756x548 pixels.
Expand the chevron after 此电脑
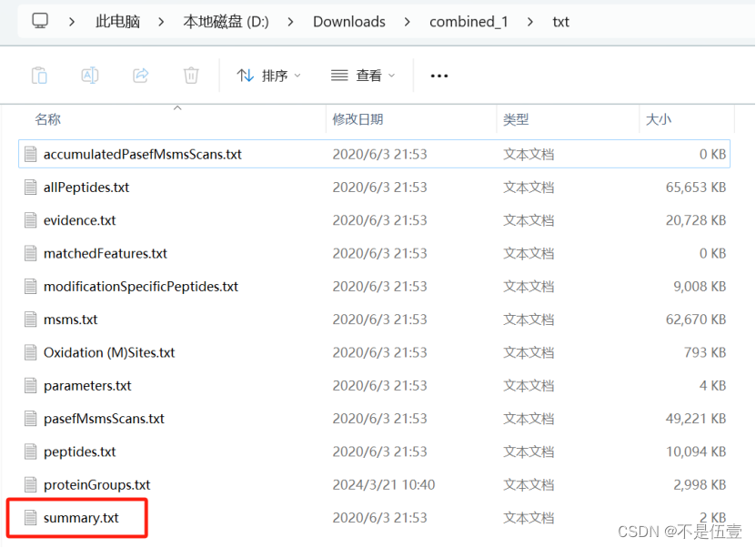(161, 22)
